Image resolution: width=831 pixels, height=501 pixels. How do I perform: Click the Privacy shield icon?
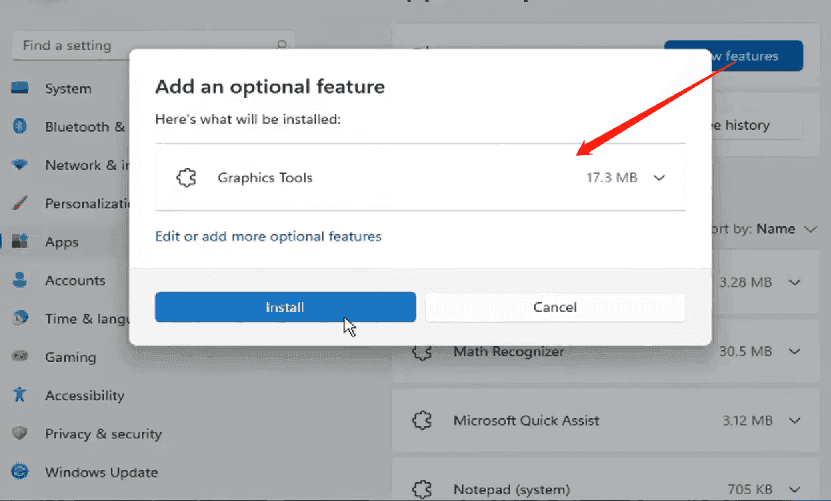tap(20, 433)
